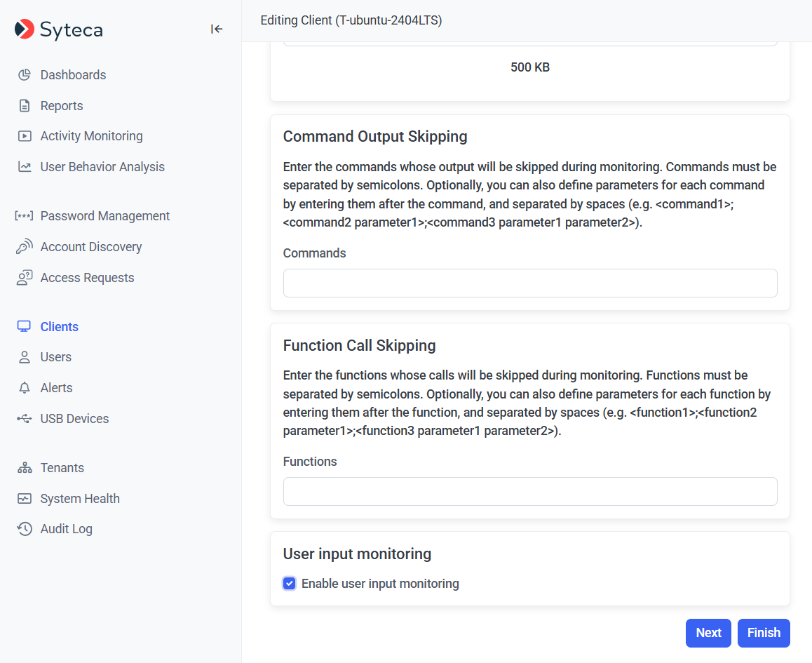Click the Syteca logo

click(x=59, y=29)
